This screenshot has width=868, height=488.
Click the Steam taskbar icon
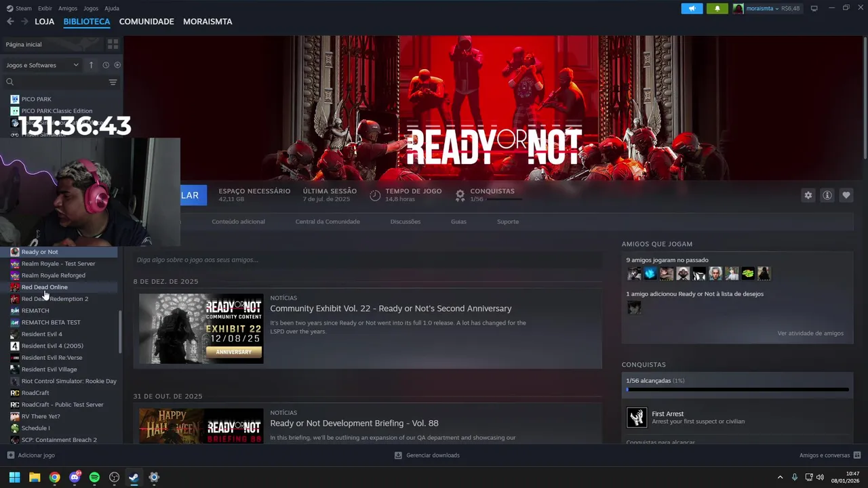tap(134, 477)
